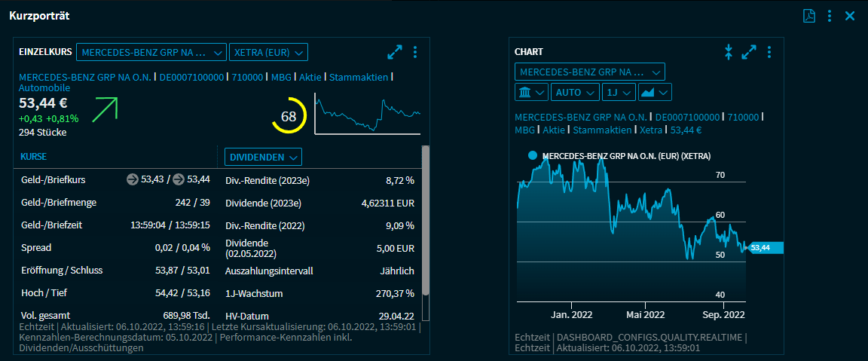Viewport: 868px width, 361px height.
Task: Open the Kurzporträt window options menu
Action: click(830, 16)
